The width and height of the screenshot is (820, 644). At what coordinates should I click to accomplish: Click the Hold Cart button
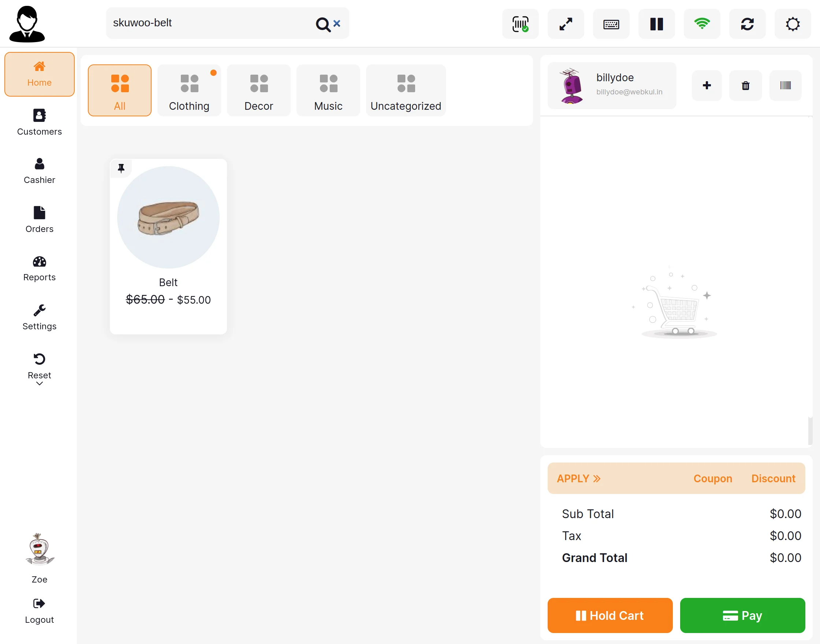(x=610, y=615)
